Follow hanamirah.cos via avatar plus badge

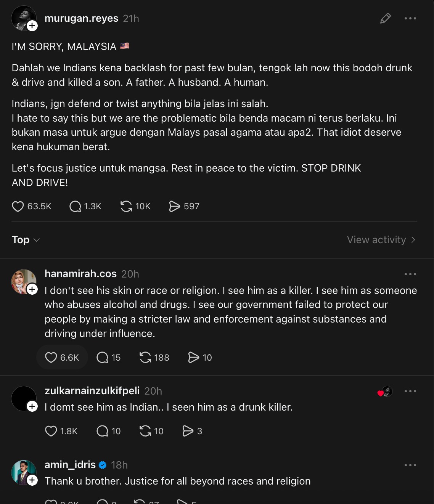(32, 289)
